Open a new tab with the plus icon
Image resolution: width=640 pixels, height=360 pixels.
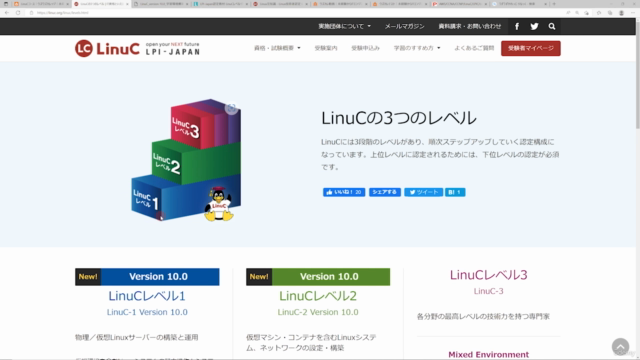pos(554,4)
